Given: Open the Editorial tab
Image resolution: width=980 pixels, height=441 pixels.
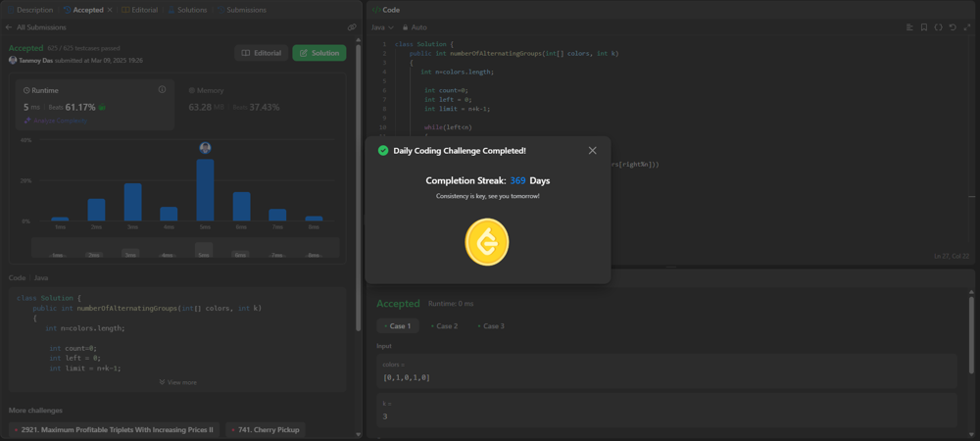Looking at the screenshot, I should point(139,10).
